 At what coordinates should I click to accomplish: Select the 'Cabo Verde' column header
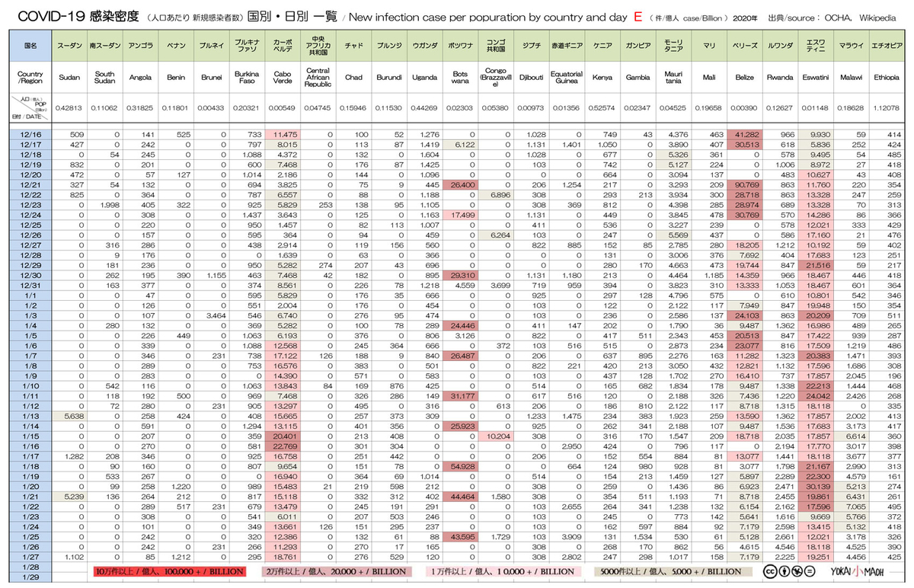coord(282,78)
